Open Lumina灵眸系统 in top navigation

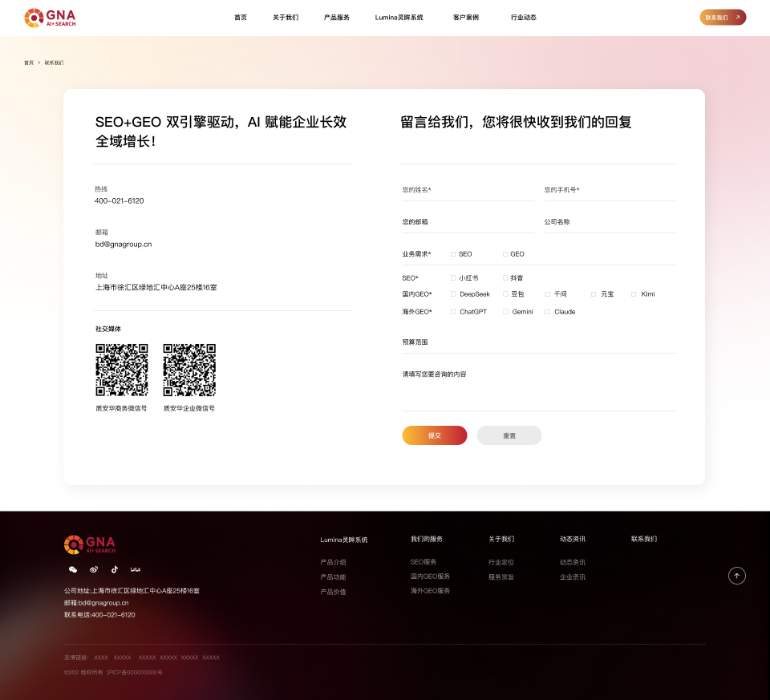point(399,18)
